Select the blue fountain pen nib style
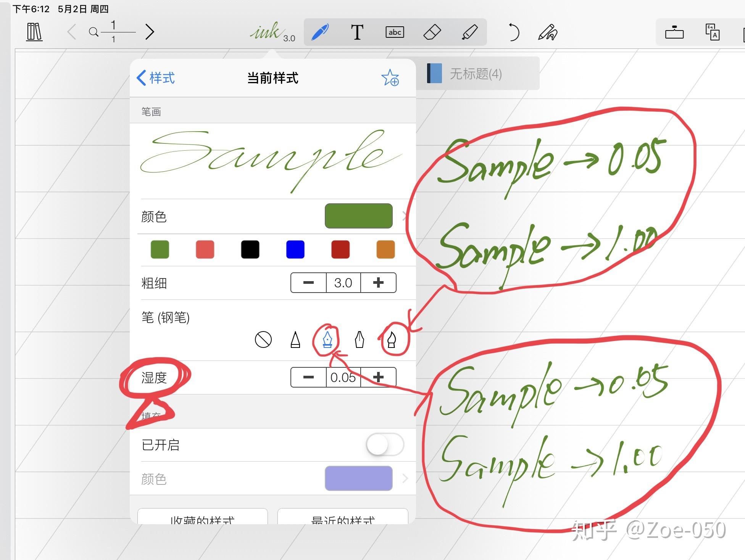 pyautogui.click(x=327, y=340)
